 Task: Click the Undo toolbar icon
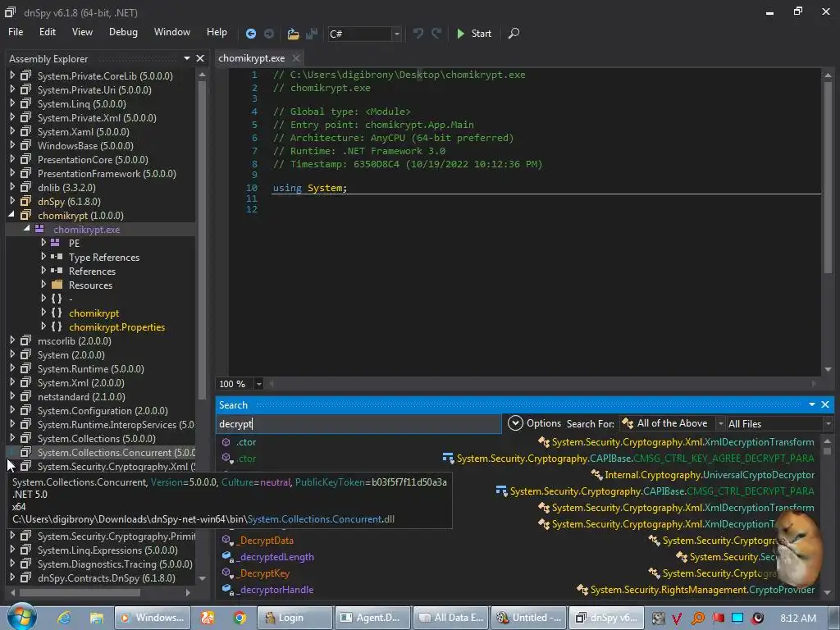pyautogui.click(x=418, y=34)
